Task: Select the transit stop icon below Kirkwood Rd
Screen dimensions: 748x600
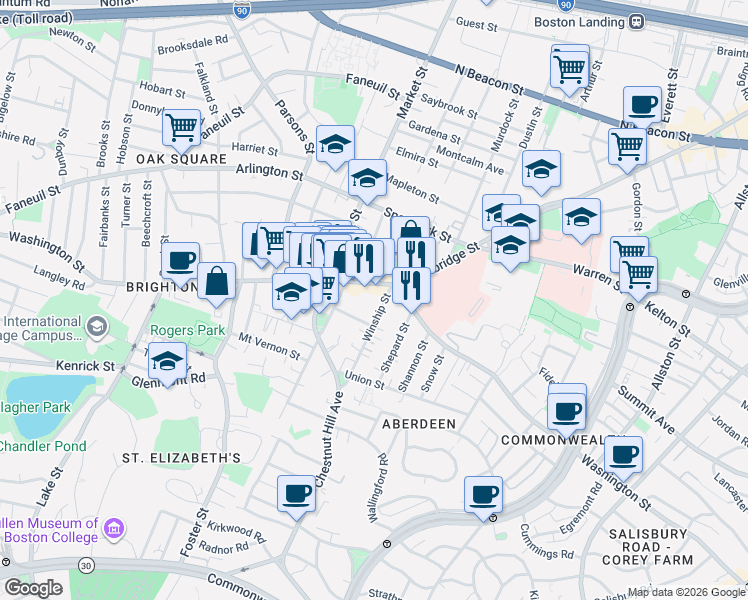Action: click(x=387, y=544)
